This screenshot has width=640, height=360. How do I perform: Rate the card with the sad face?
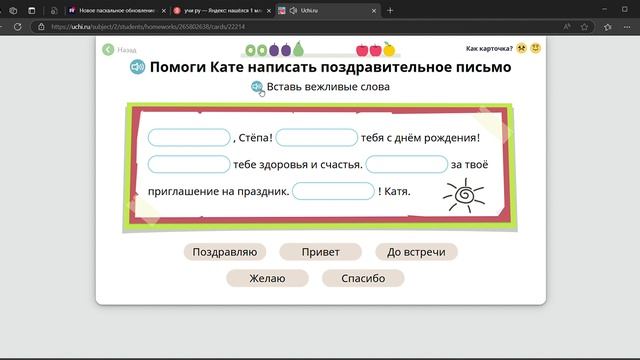pos(522,48)
